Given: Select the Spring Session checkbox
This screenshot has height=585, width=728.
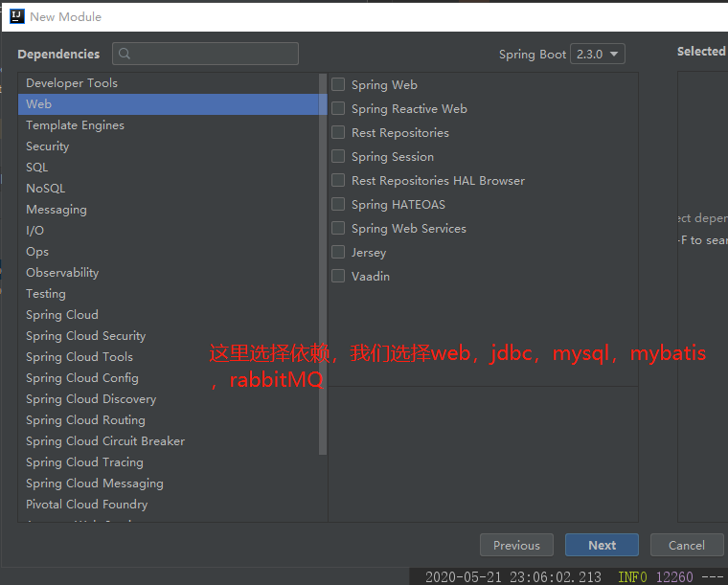Looking at the screenshot, I should coord(338,156).
